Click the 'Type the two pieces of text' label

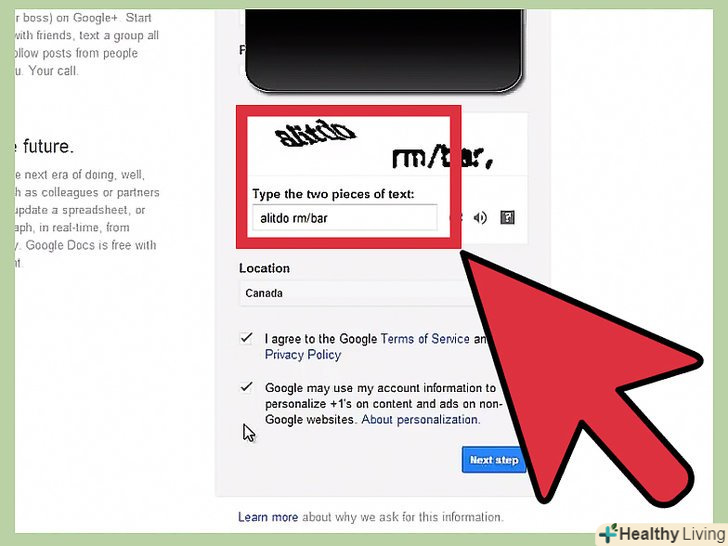333,194
